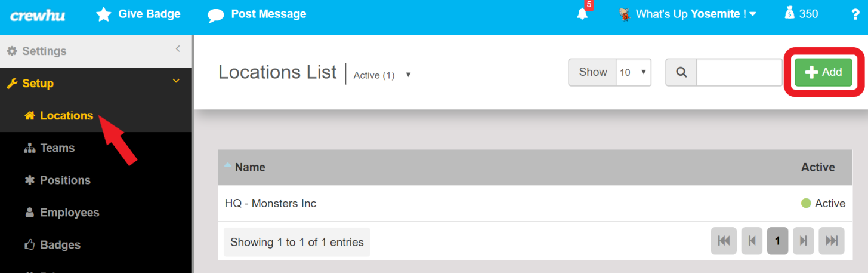Click the crewhu logo
Screen dimensions: 868x273
click(38, 16)
